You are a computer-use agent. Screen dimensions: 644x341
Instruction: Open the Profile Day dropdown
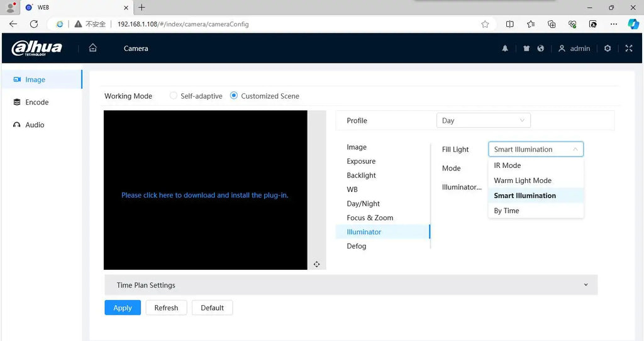[x=484, y=120]
